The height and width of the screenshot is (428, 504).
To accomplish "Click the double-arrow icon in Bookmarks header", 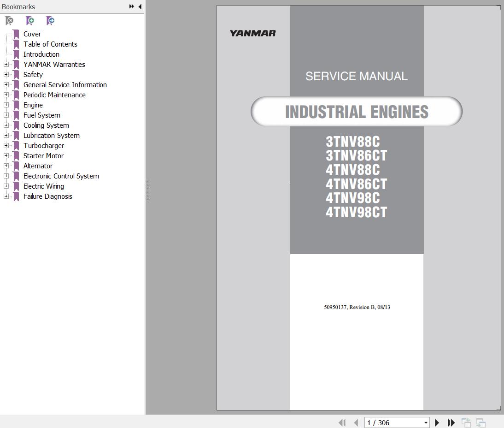I will [132, 6].
